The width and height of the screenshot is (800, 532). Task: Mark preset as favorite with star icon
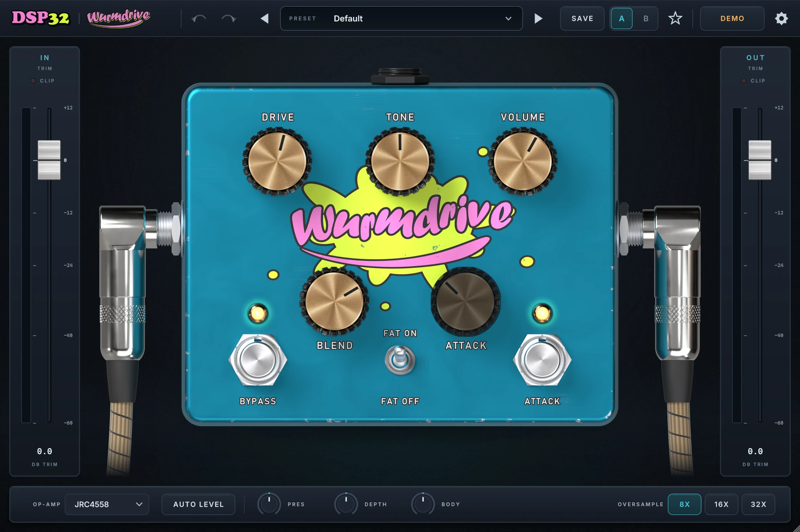[x=675, y=18]
